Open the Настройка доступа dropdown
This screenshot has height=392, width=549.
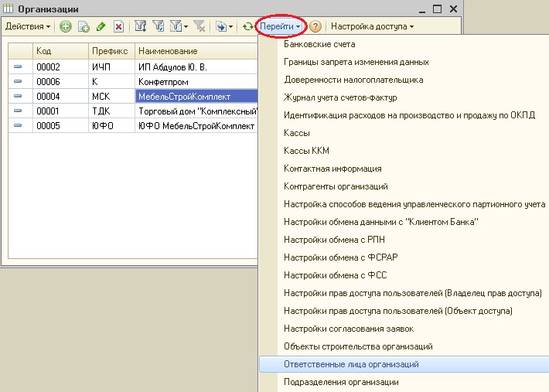click(372, 26)
